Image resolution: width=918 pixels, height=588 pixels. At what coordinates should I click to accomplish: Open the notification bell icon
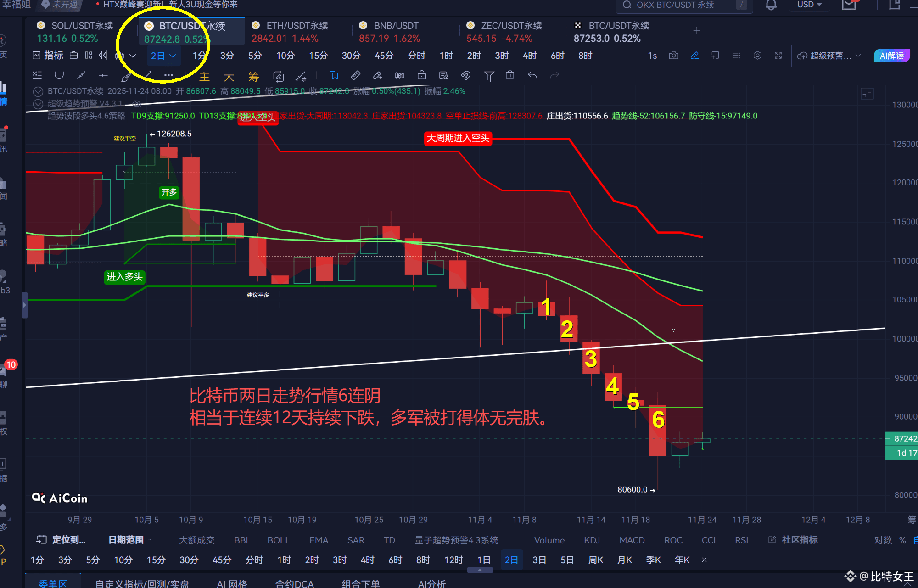(771, 5)
